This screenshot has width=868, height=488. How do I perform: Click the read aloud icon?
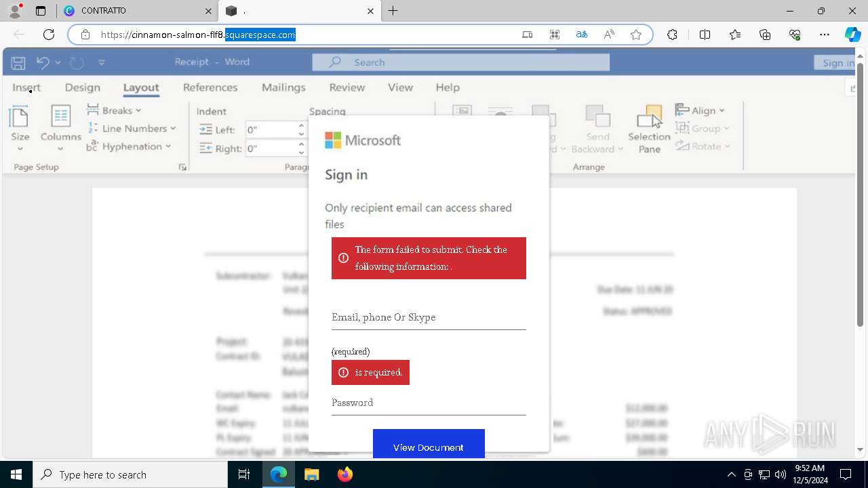coord(609,35)
